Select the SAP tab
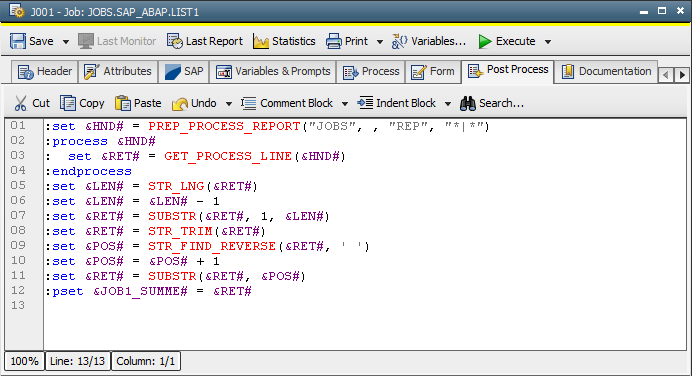This screenshot has height=376, width=692. [184, 71]
